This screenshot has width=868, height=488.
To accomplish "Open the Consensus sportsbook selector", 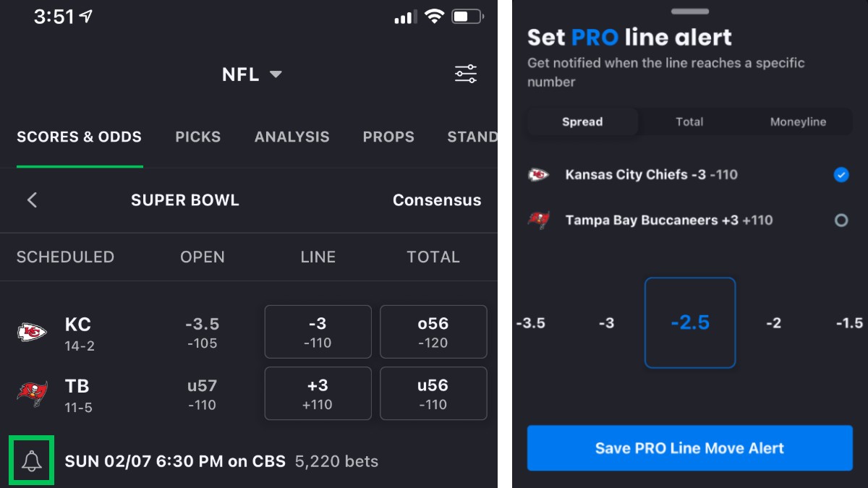I will coord(437,200).
